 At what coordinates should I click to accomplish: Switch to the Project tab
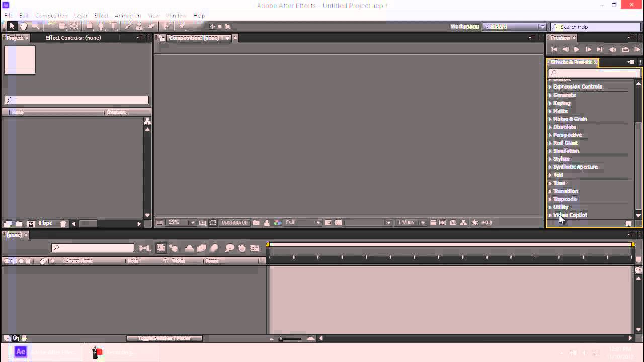tap(14, 38)
